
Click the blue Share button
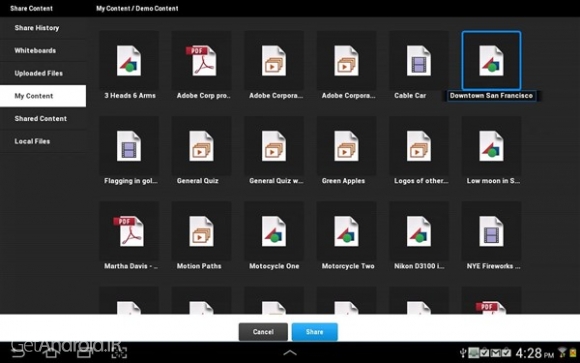315,332
